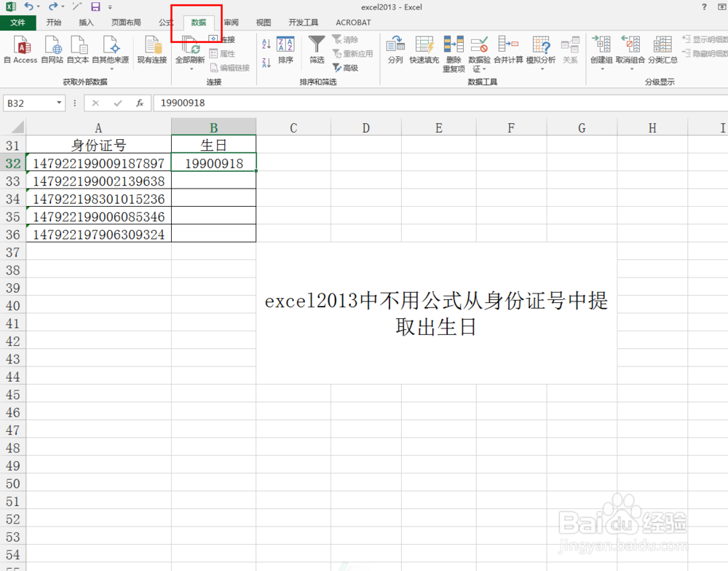728x571 pixels.
Task: Open the 审阅 (Review) tab
Action: pyautogui.click(x=231, y=22)
